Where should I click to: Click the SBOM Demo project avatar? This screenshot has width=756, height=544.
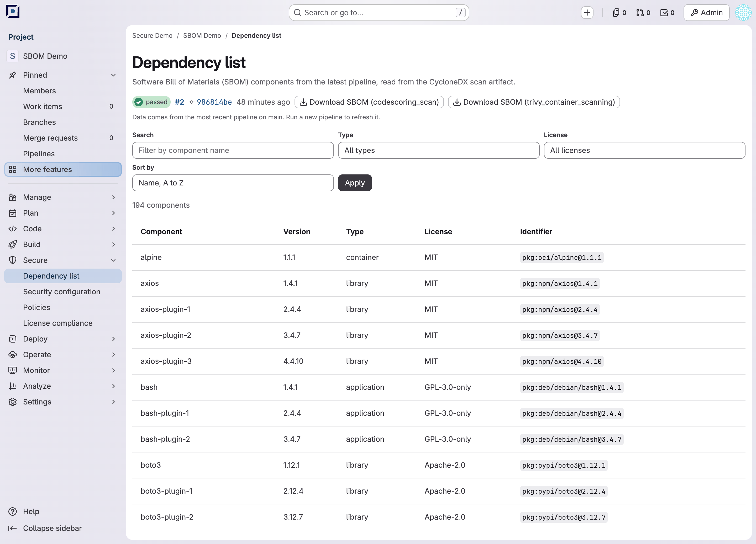click(13, 56)
